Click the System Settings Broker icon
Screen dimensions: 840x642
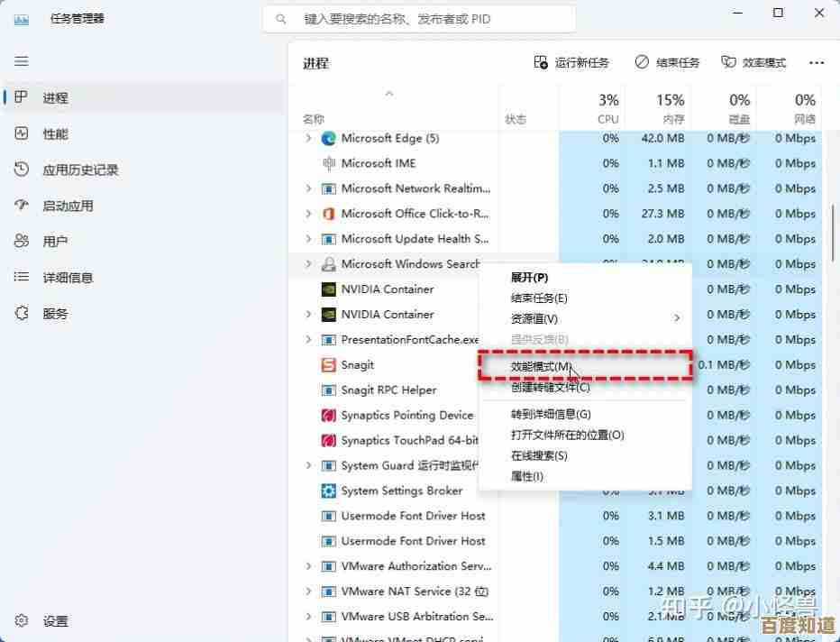(x=329, y=491)
